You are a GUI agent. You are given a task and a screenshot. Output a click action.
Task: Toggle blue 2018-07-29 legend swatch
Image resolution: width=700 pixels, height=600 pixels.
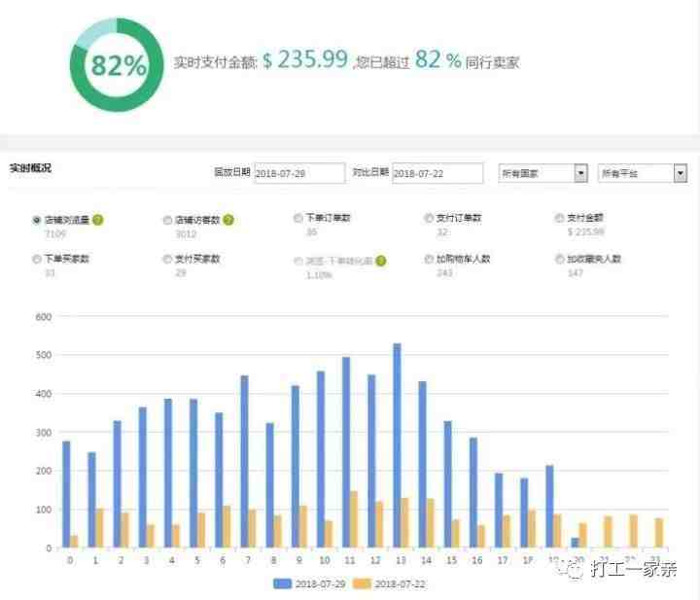pyautogui.click(x=282, y=583)
